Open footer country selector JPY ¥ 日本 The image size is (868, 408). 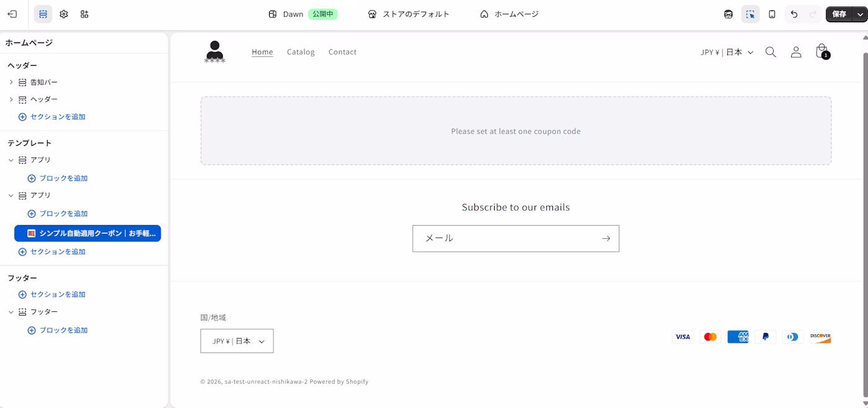(x=237, y=340)
